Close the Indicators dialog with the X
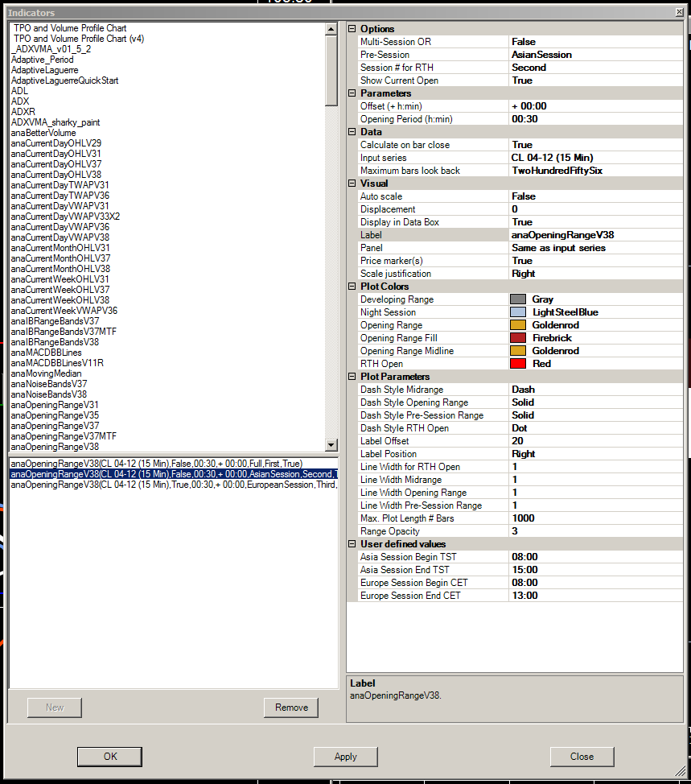 [x=680, y=13]
